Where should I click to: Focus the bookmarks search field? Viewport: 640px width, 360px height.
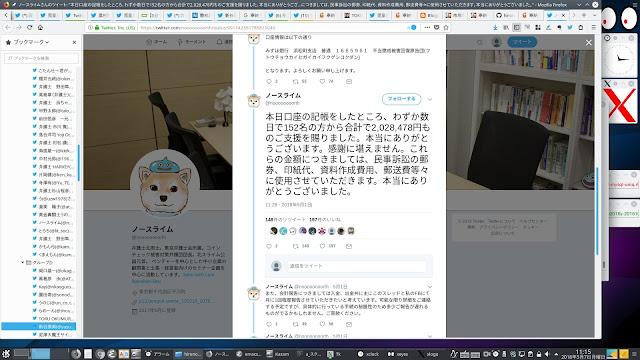[41, 58]
